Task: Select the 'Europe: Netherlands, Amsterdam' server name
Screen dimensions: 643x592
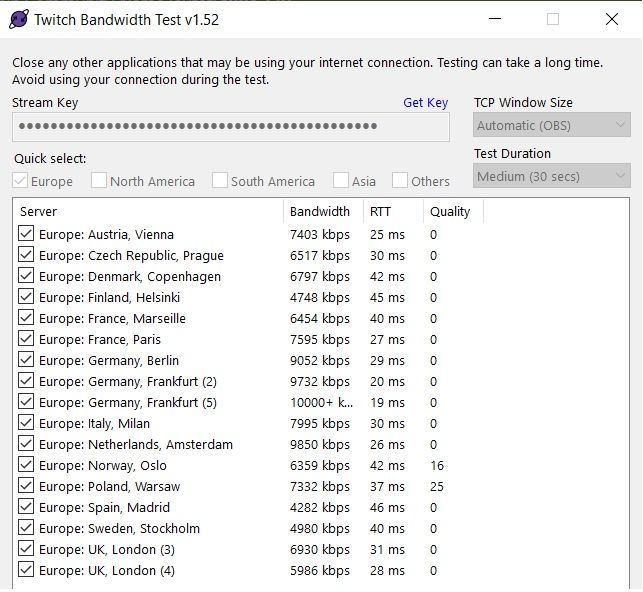Action: click(x=136, y=444)
